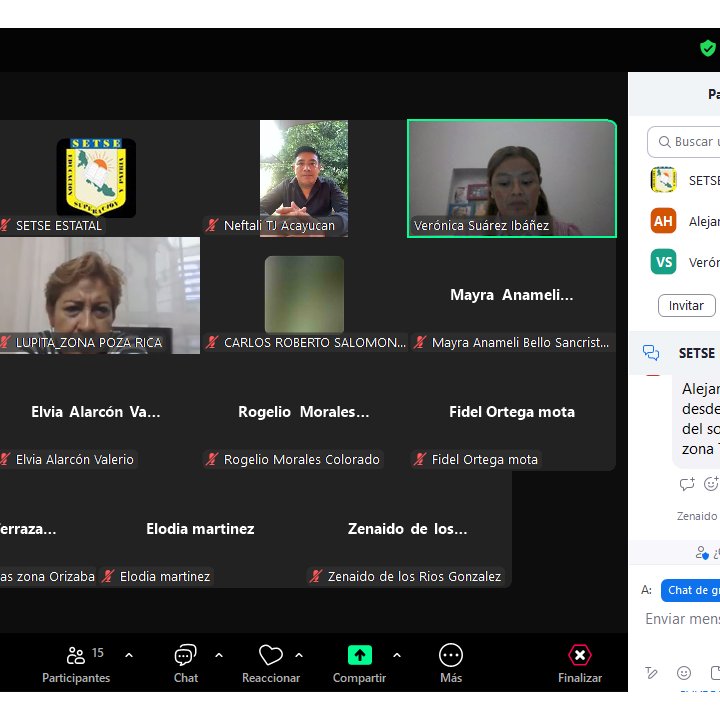The image size is (720, 720).
Task: Open the Más options icon
Action: click(451, 655)
